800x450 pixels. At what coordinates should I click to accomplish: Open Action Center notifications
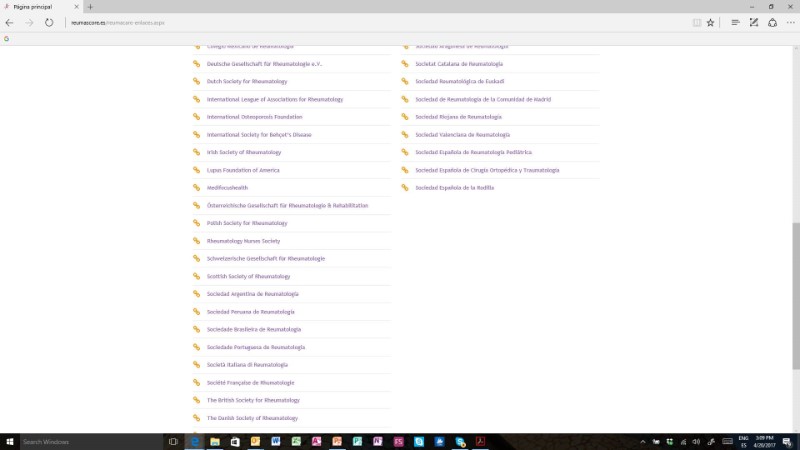coord(787,442)
